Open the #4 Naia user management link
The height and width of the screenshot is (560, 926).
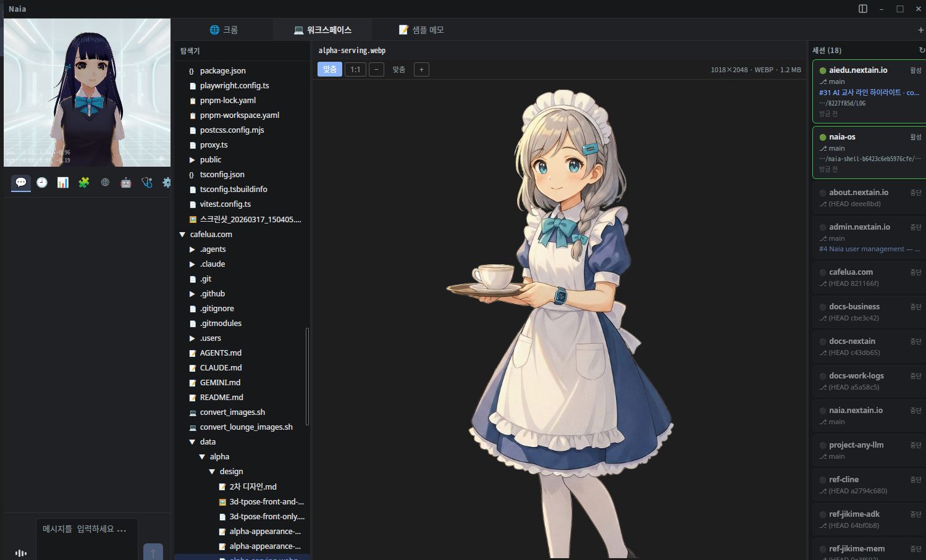(869, 249)
